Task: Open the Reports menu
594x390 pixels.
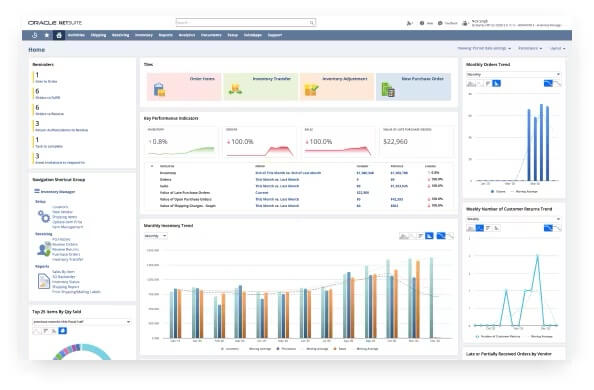Action: tap(166, 35)
